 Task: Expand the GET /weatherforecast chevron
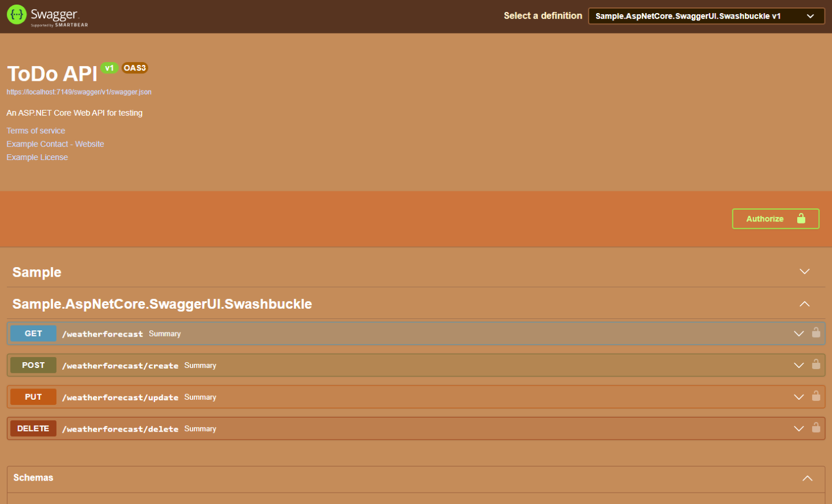tap(799, 334)
